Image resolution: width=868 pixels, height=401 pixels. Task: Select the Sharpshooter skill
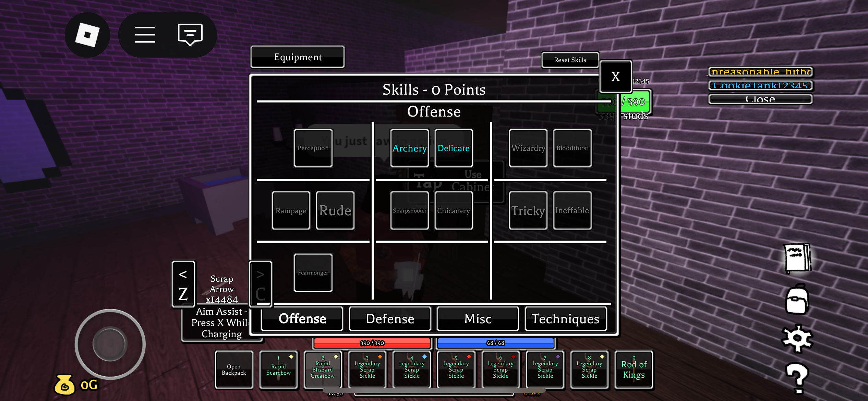coord(410,210)
